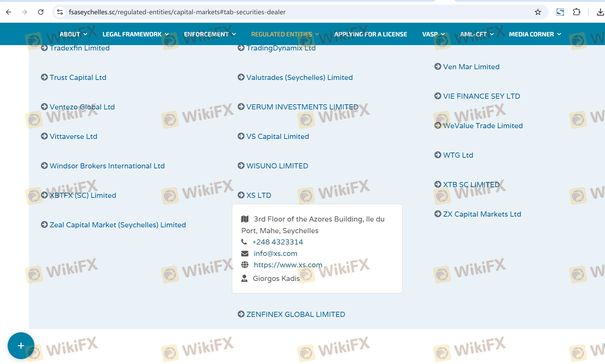The width and height of the screenshot is (605, 364).
Task: Click the browser reload page icon
Action: (x=41, y=12)
